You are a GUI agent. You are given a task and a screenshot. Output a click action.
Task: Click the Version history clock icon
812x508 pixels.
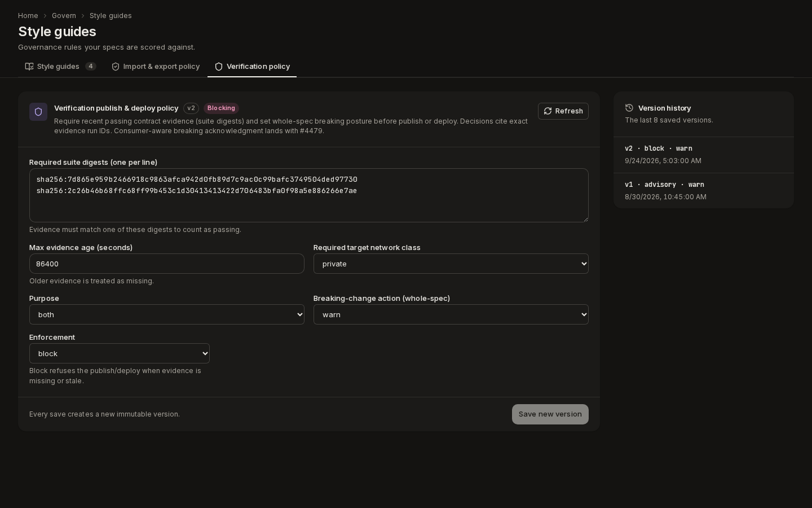point(629,108)
